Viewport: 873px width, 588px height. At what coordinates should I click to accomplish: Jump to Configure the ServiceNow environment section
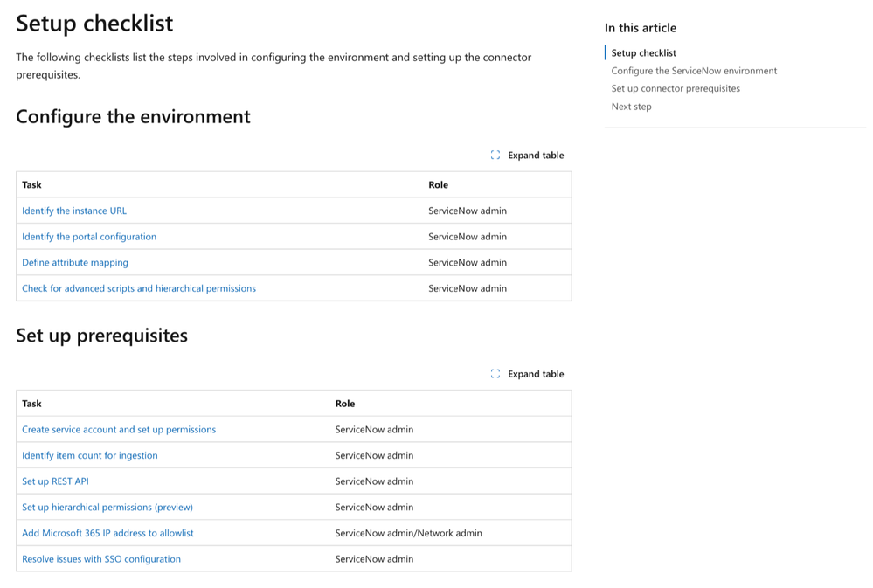(x=694, y=71)
